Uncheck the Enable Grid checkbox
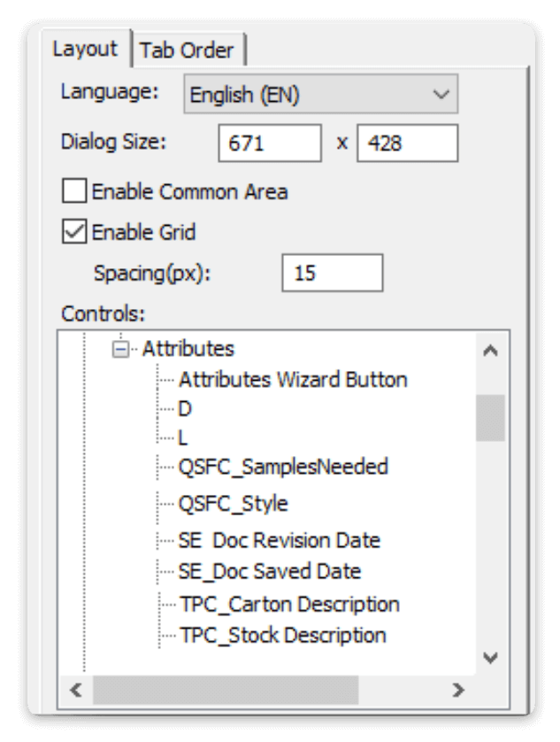 [74, 232]
